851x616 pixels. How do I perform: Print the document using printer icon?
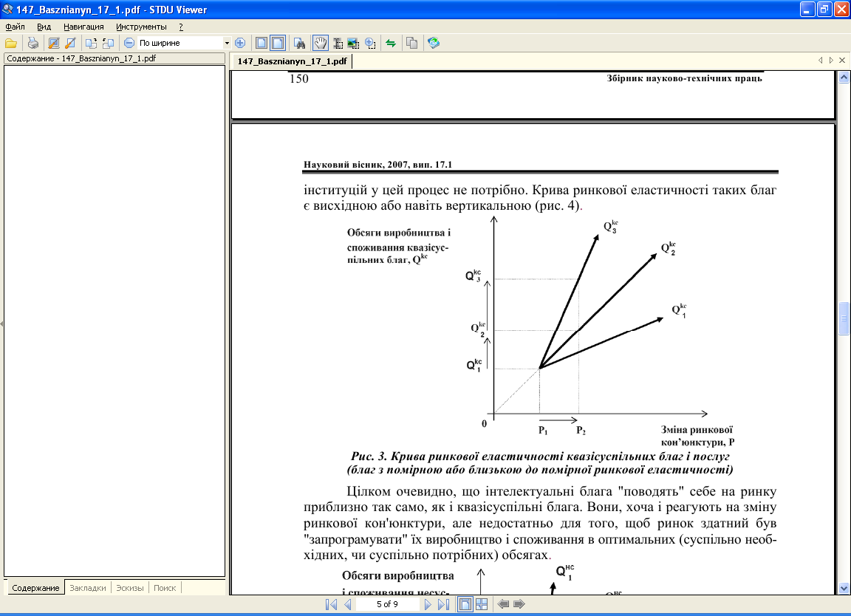[33, 44]
